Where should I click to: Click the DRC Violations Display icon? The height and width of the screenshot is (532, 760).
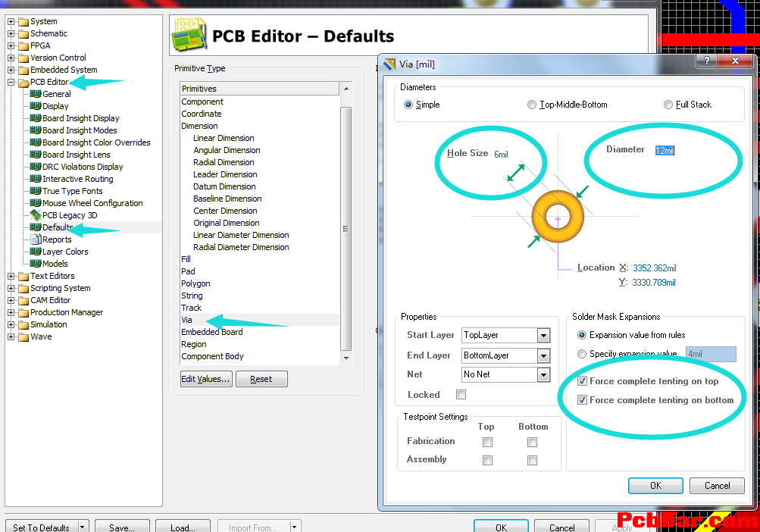tap(36, 166)
